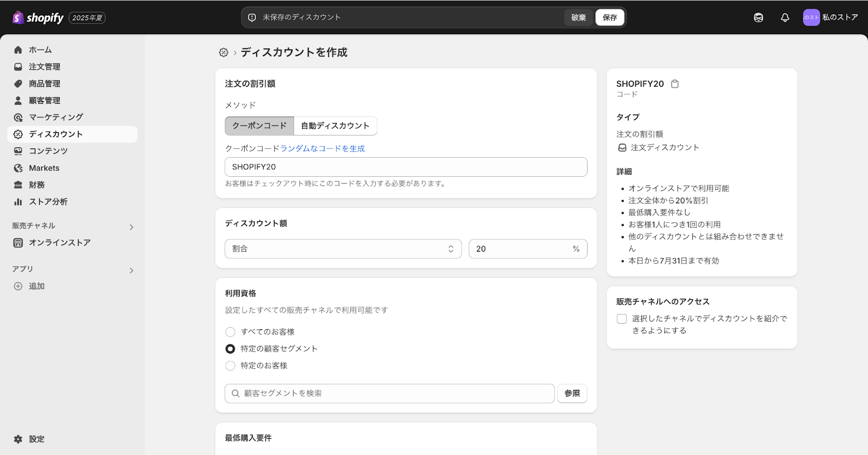Open 注文管理 in the sidebar

(72, 67)
